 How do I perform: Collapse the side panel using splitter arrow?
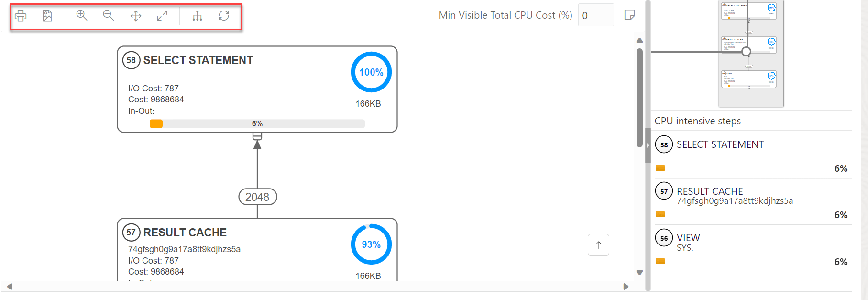point(648,145)
